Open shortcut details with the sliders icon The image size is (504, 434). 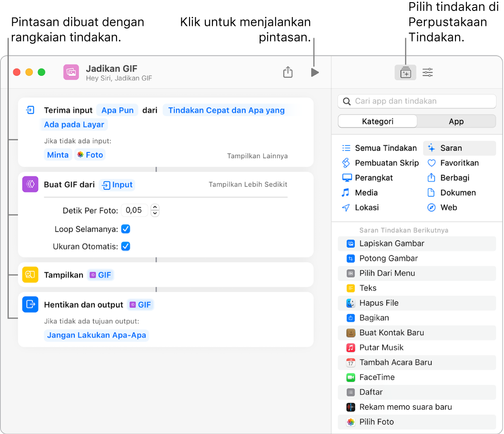click(427, 72)
